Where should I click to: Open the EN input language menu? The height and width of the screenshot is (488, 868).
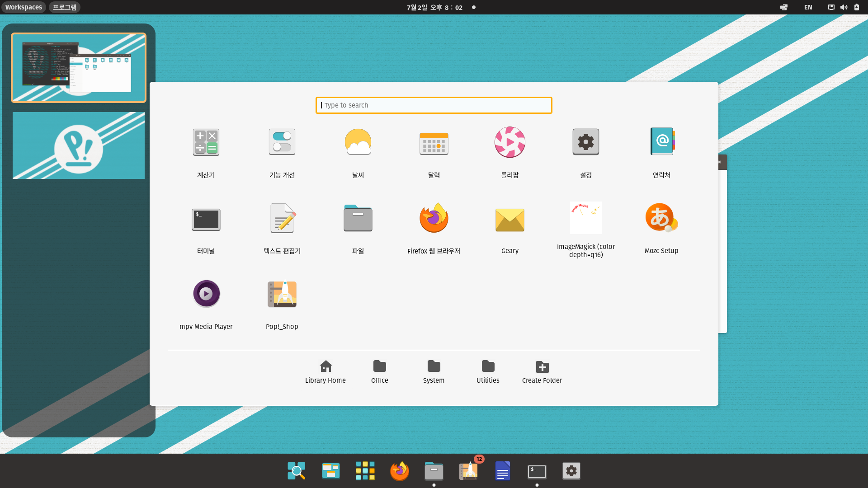(x=808, y=7)
